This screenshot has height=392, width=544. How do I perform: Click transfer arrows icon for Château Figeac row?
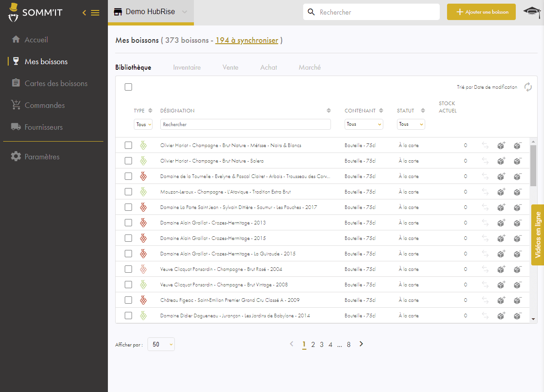485,300
